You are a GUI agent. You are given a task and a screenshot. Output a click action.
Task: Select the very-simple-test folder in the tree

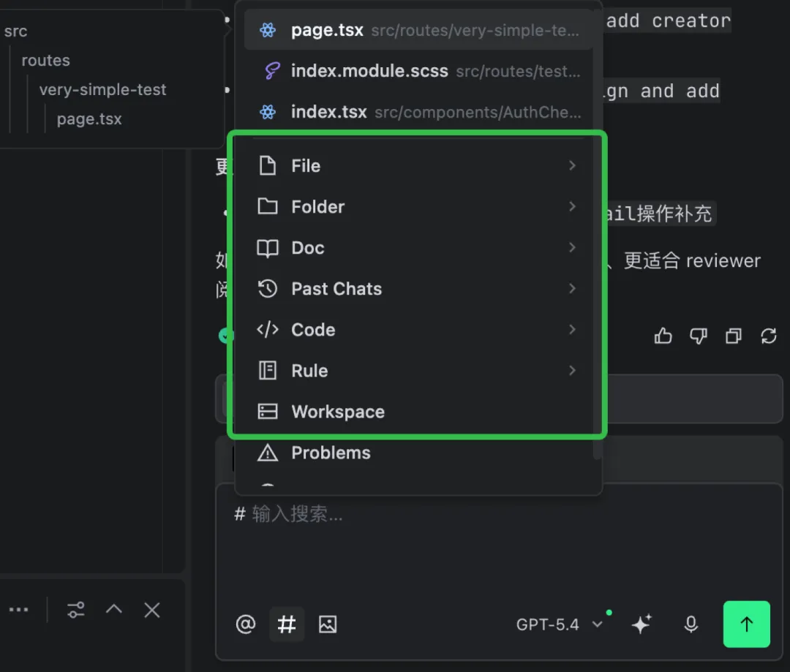click(103, 90)
